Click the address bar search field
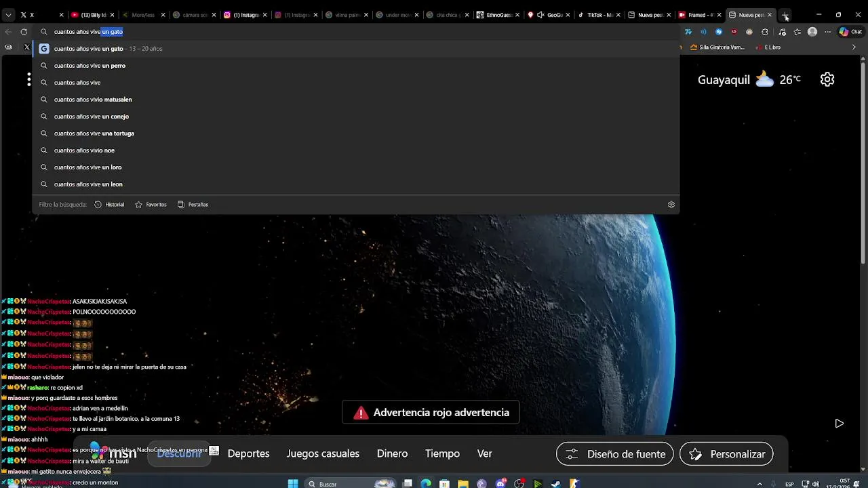 (356, 32)
